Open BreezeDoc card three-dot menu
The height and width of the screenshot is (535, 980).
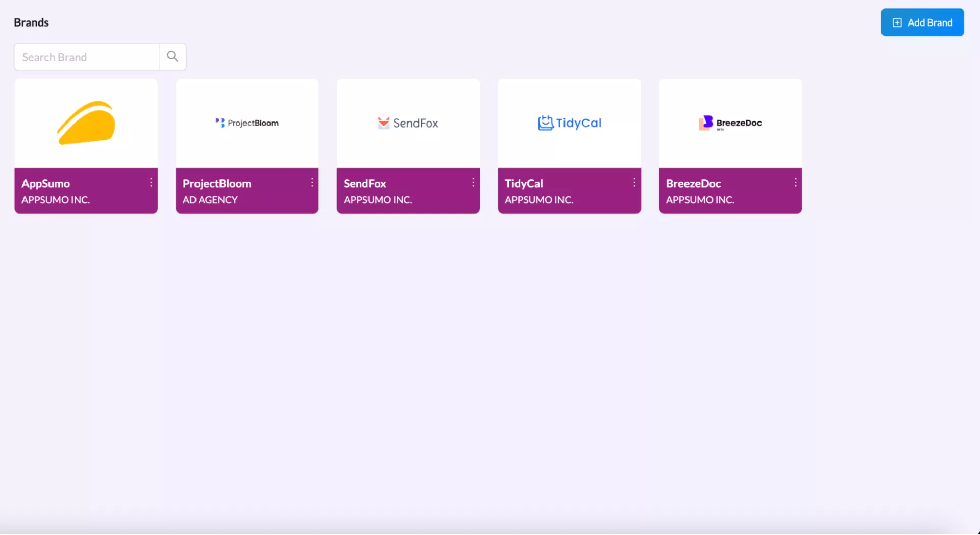tap(795, 183)
